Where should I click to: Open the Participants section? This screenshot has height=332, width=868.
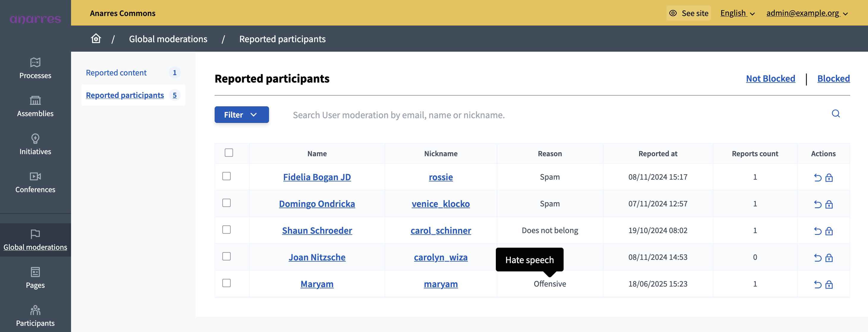click(x=35, y=315)
